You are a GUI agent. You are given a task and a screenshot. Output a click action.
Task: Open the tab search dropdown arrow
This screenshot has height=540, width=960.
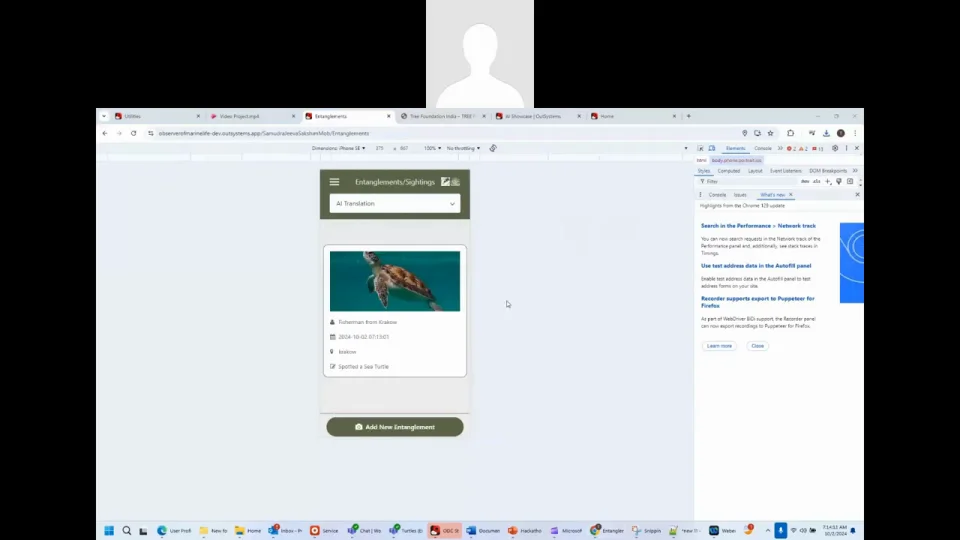coord(104,116)
